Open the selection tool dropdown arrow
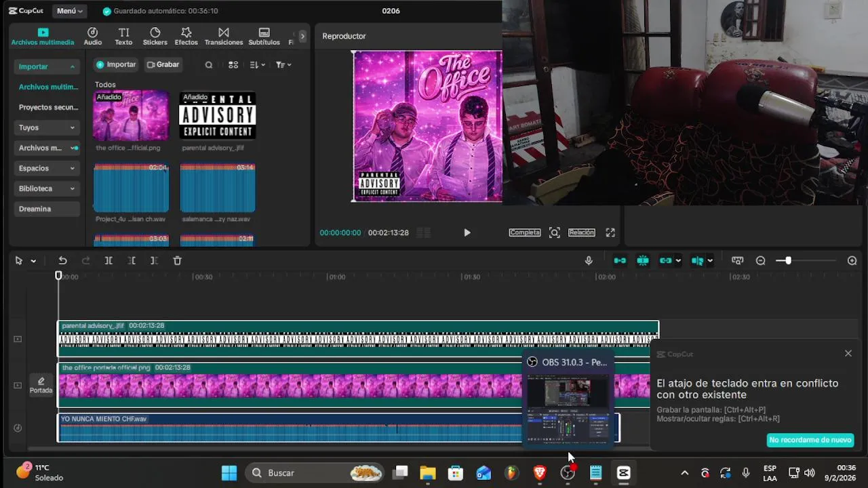The width and height of the screenshot is (868, 488). coord(33,261)
